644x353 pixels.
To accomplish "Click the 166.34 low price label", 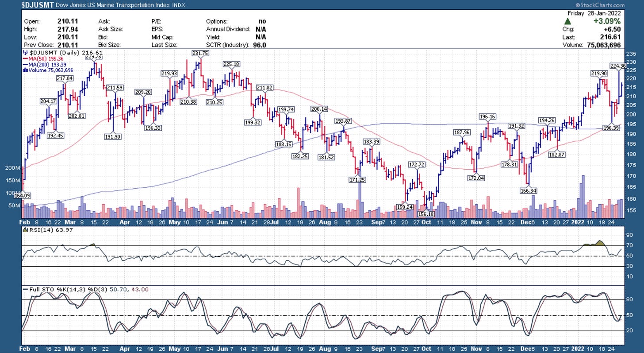I will 529,191.
